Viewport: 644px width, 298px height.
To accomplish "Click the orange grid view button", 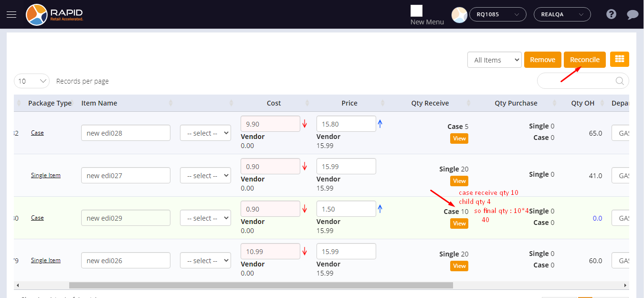I will (619, 59).
